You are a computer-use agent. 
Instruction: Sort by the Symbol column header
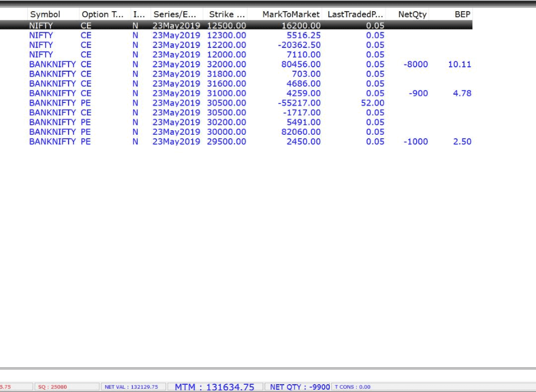(53, 14)
